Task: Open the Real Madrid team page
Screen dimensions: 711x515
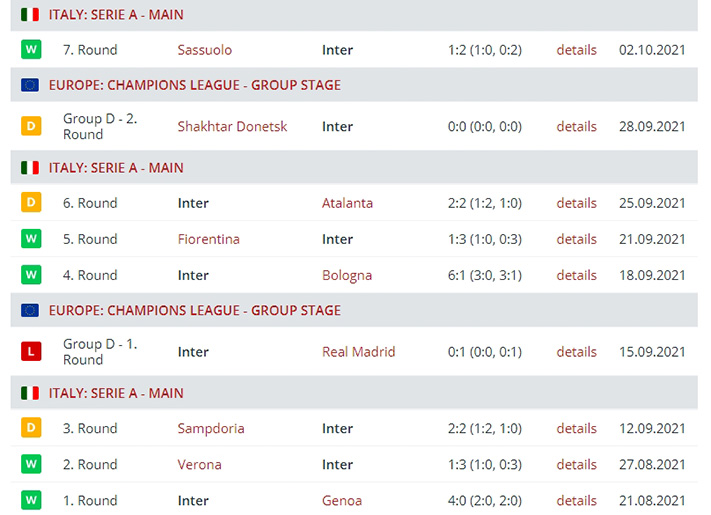Action: coord(359,352)
